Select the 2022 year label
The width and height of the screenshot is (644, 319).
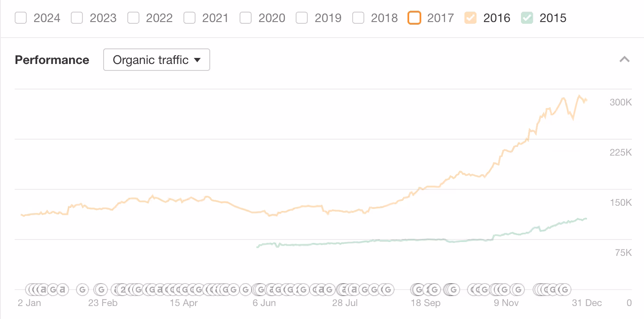pyautogui.click(x=160, y=18)
